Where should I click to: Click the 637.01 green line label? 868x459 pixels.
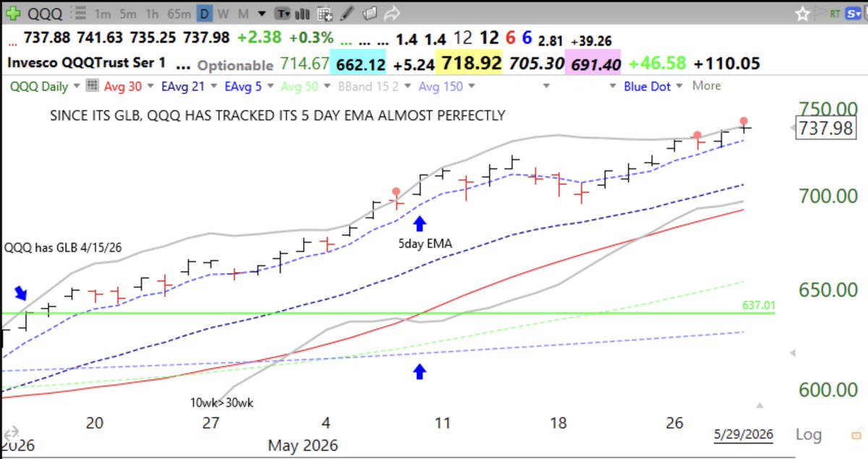[759, 305]
